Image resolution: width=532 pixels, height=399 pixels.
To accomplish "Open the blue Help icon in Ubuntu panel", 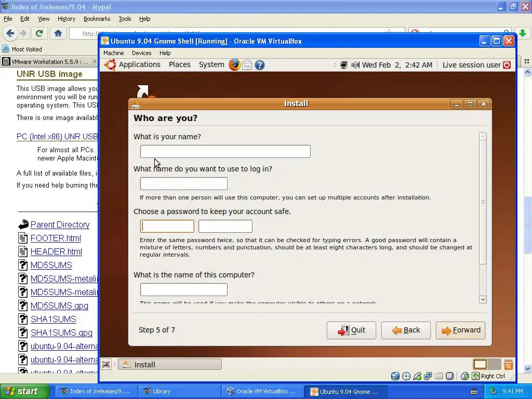I will click(260, 65).
